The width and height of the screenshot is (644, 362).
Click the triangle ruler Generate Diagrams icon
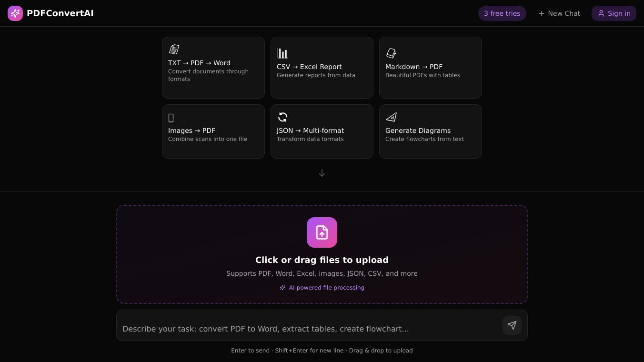391,117
